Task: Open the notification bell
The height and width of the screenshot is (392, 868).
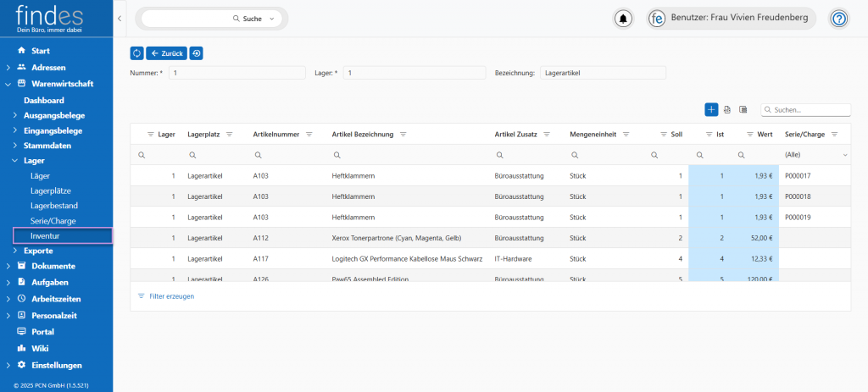Action: click(624, 19)
